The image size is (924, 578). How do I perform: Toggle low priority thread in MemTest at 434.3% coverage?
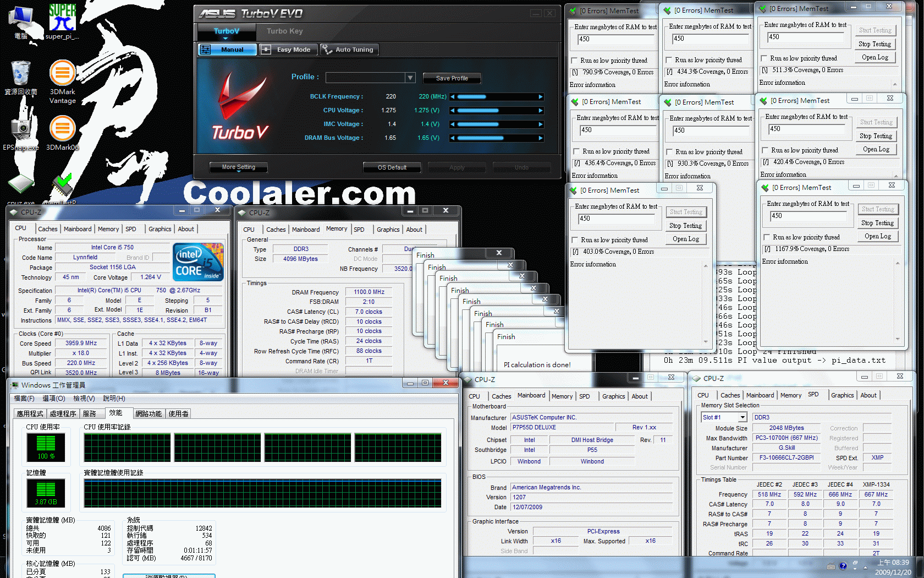pyautogui.click(x=669, y=60)
